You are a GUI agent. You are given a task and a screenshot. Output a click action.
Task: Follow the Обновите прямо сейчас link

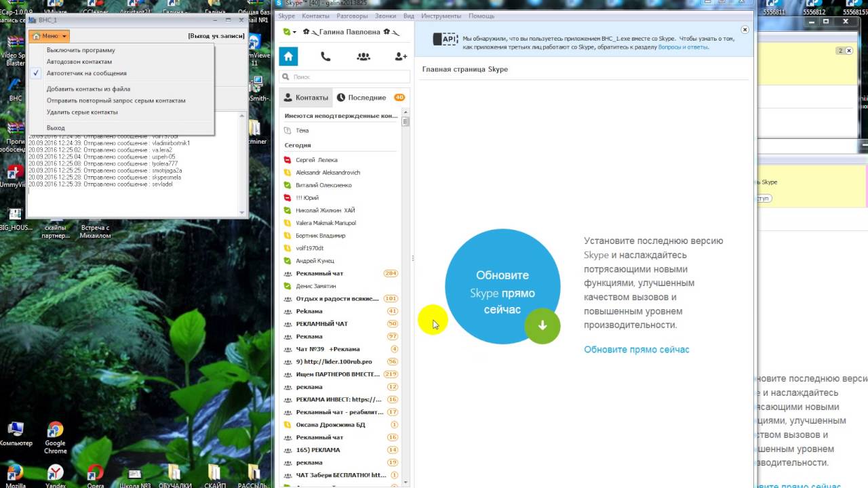(x=636, y=350)
